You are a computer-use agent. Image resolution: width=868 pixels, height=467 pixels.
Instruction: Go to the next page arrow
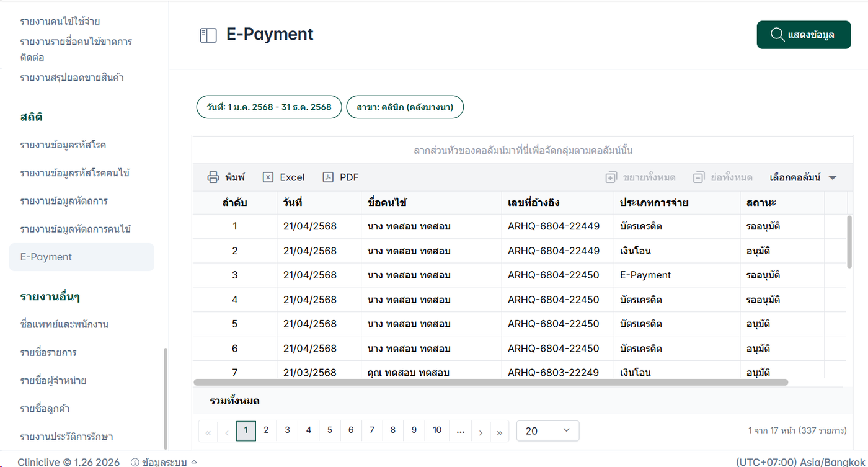pyautogui.click(x=480, y=431)
